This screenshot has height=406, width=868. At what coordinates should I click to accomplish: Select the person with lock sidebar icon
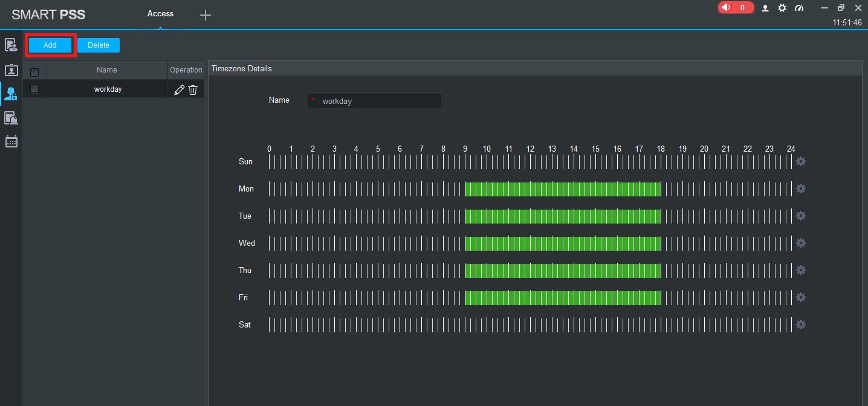pyautogui.click(x=11, y=94)
